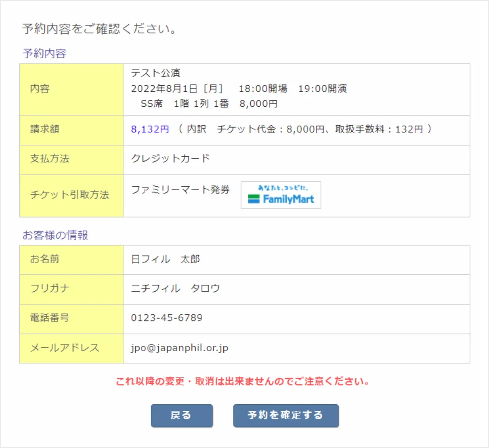Click the email jpo@japanphil.or.jp
This screenshot has height=448, width=489.
180,348
